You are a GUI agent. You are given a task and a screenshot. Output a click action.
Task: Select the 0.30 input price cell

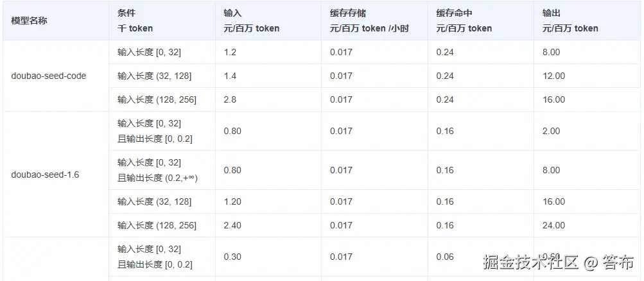232,257
